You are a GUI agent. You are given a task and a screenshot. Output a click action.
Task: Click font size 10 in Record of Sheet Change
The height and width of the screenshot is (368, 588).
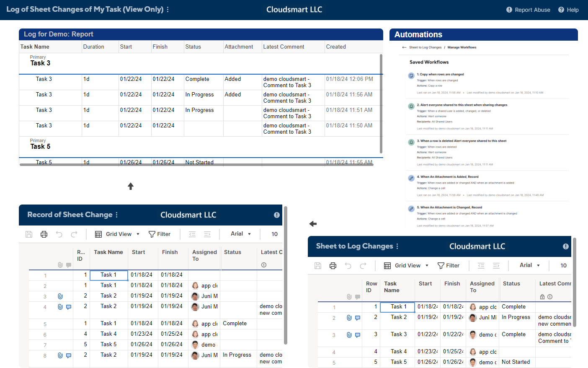[274, 234]
